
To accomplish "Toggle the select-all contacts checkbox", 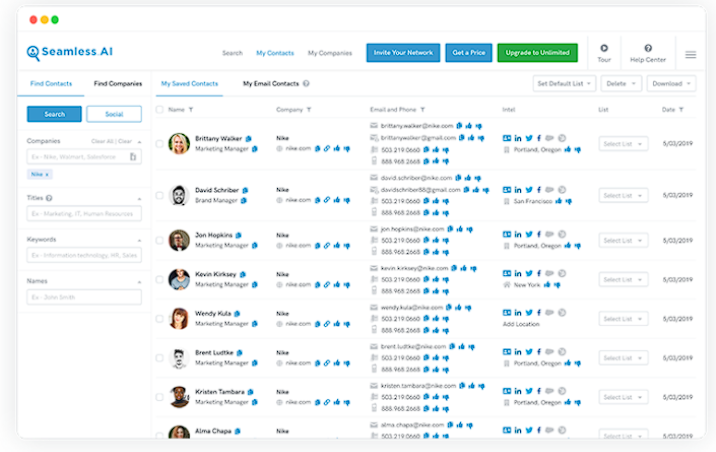I will (x=159, y=110).
